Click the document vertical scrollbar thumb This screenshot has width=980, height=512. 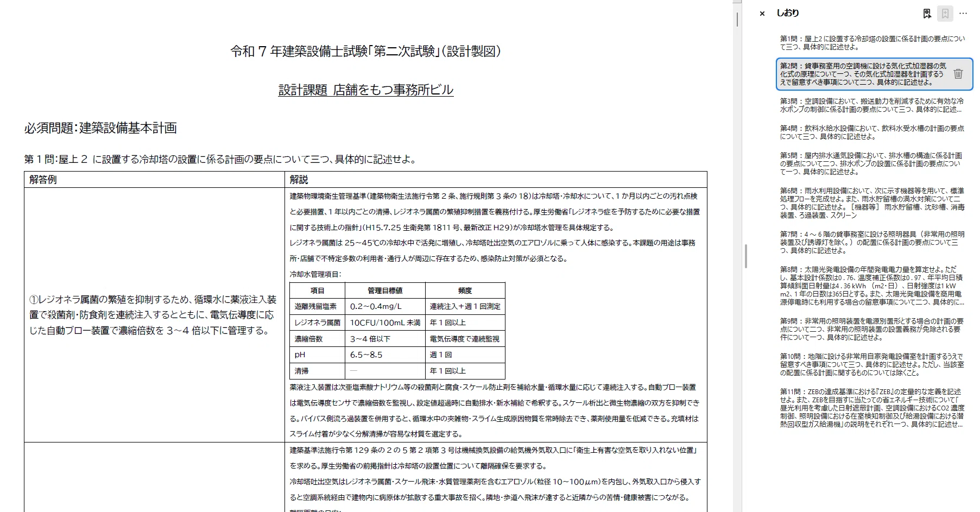click(x=737, y=19)
